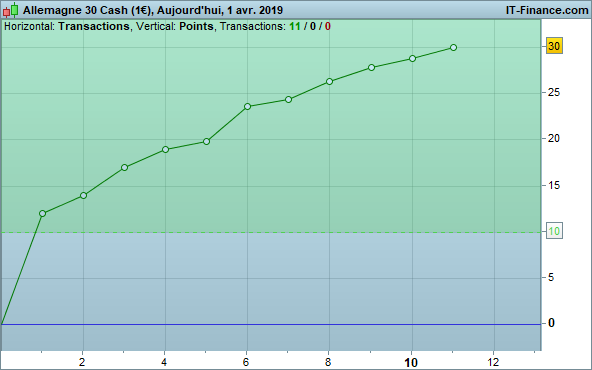Click the 5 label on vertical axis
This screenshot has height=370, width=592.
pyautogui.click(x=551, y=278)
